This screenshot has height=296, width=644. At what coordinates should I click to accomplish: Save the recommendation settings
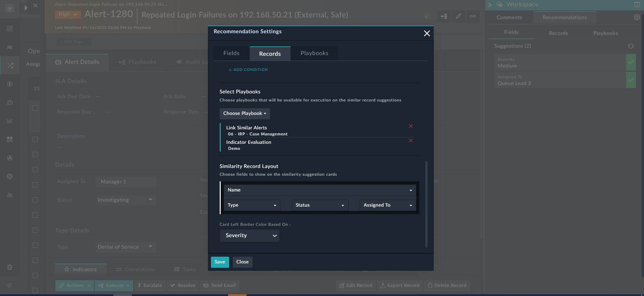point(220,262)
